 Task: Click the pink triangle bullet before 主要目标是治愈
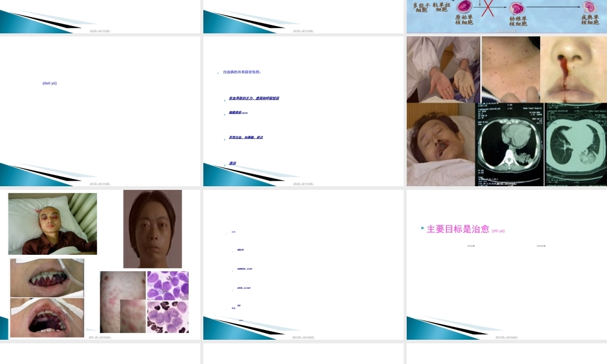pyautogui.click(x=422, y=227)
